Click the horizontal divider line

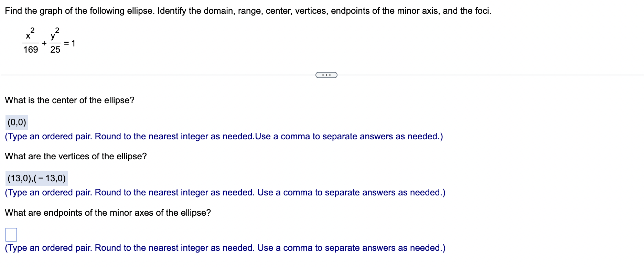tap(155, 74)
